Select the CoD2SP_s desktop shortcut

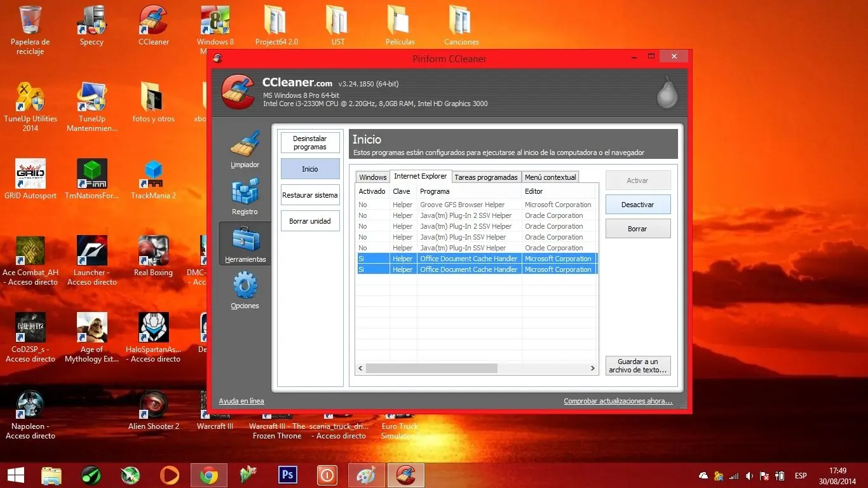coord(31,337)
